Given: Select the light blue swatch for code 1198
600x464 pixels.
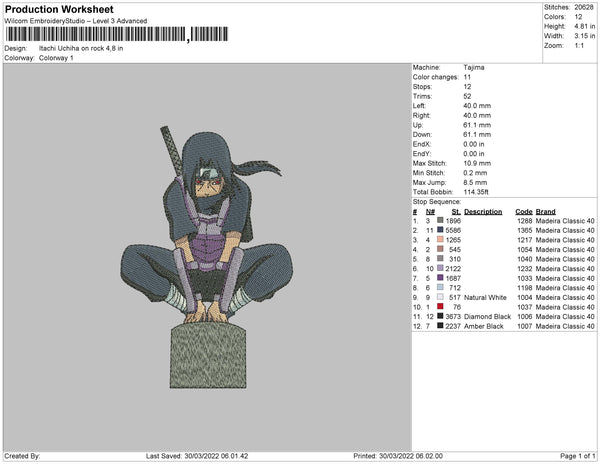Looking at the screenshot, I should coord(440,287).
